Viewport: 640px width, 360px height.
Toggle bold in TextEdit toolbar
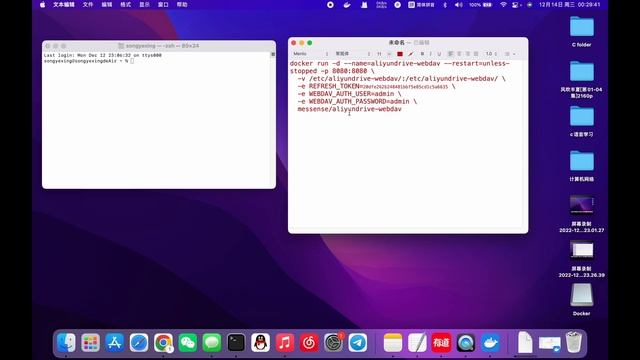pyautogui.click(x=422, y=54)
